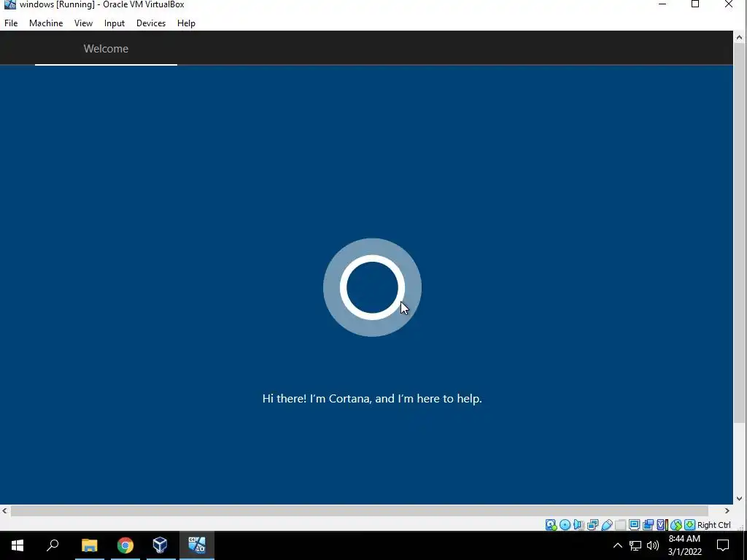Click the network adapters status icon
Screen dimensions: 747x560
tap(592, 525)
